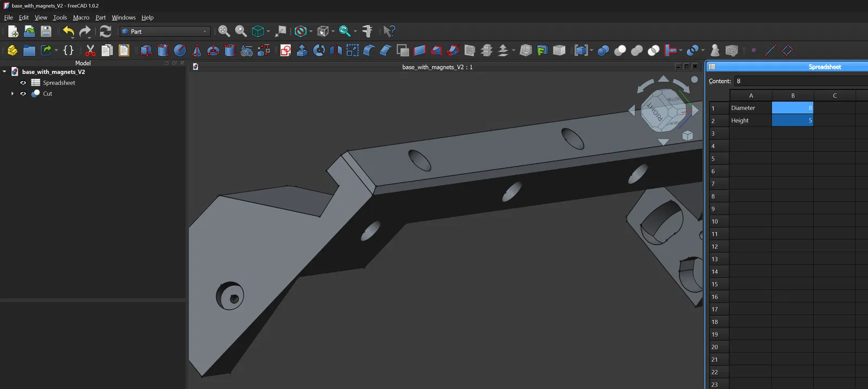Toggle visibility of Spreadsheet in tree
Image resolution: width=868 pixels, height=389 pixels.
point(23,83)
